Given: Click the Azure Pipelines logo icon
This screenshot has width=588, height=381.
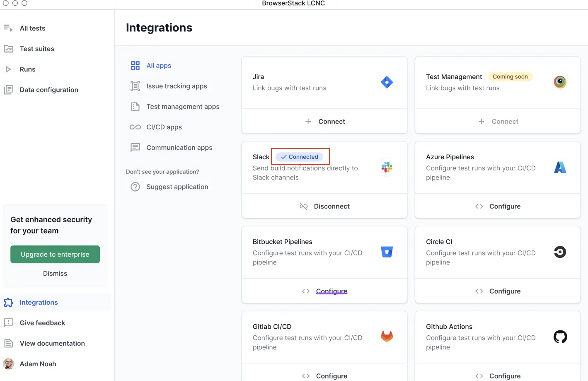Looking at the screenshot, I should (560, 167).
